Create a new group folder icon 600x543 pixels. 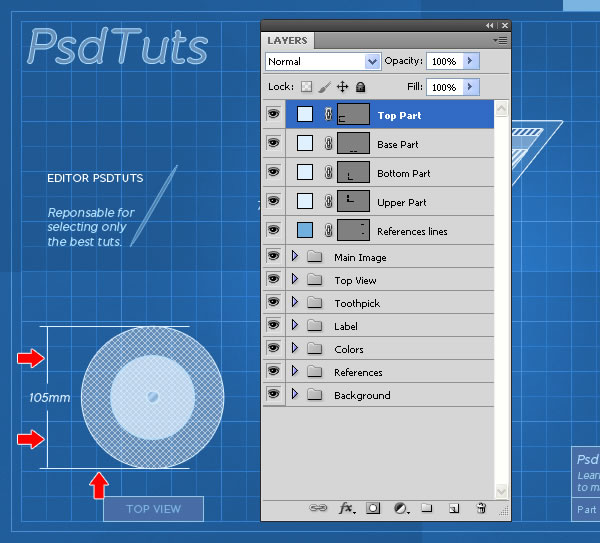click(427, 508)
